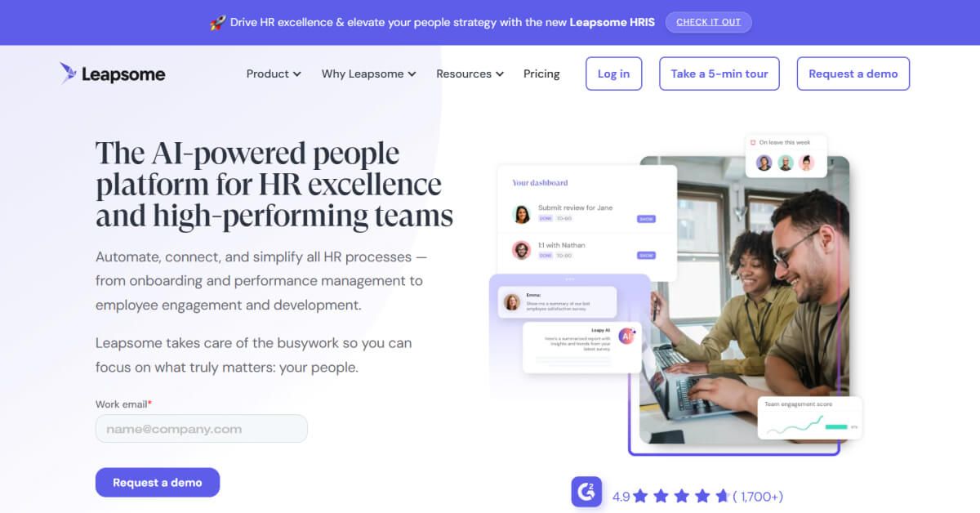
Task: Click third avatar in On leave card
Action: tap(807, 163)
